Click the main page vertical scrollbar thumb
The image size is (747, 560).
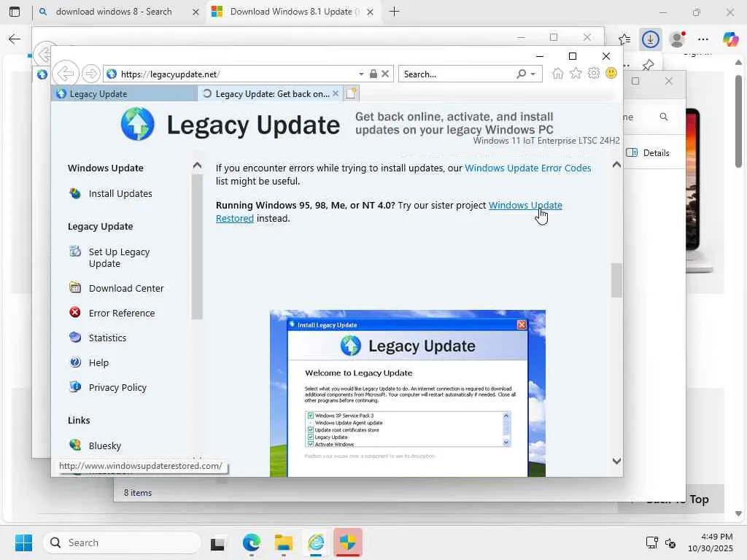616,280
